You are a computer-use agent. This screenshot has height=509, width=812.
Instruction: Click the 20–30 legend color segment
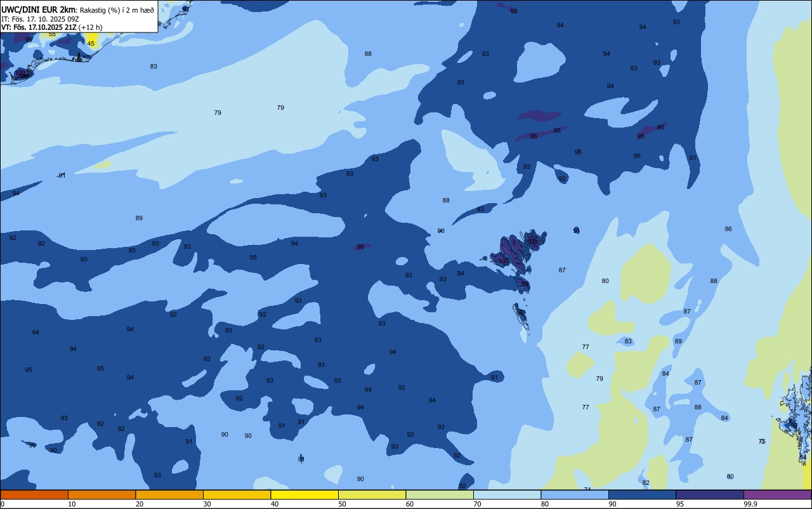(x=169, y=494)
